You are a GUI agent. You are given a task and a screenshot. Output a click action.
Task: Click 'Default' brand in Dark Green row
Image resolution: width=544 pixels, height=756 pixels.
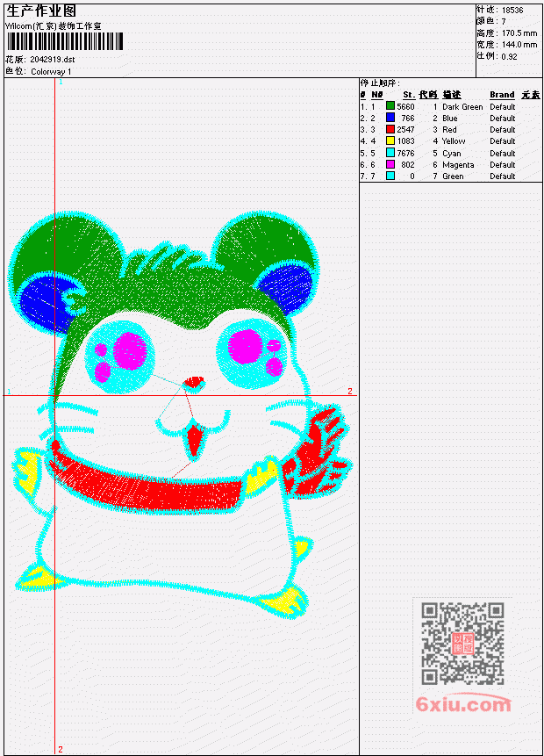pos(503,106)
